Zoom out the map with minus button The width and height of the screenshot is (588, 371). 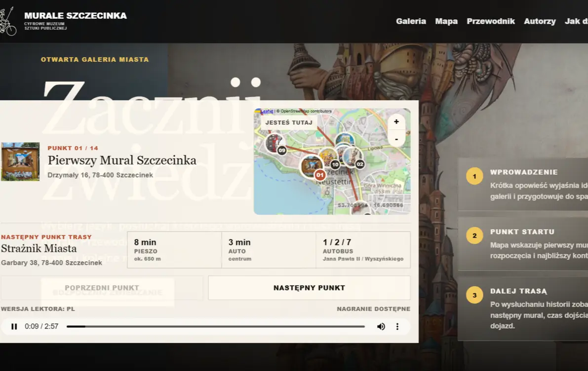pos(396,139)
